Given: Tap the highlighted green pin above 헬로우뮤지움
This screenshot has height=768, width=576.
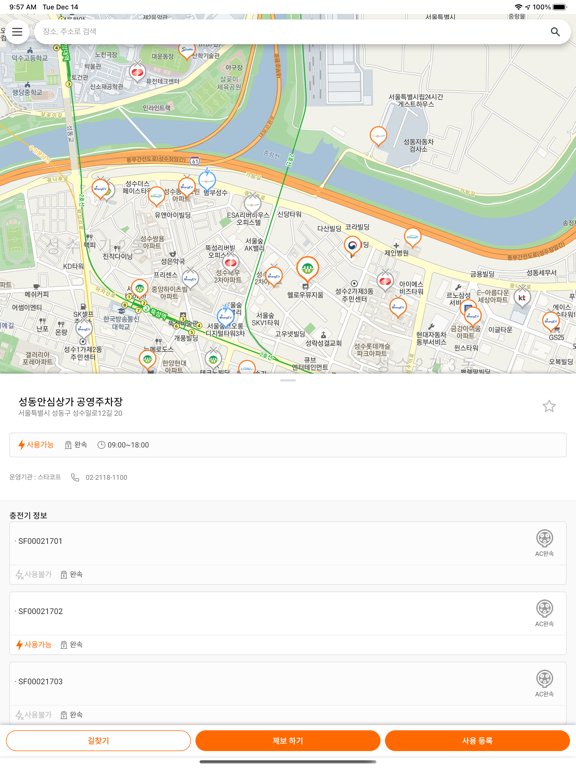Looking at the screenshot, I should pos(307,268).
